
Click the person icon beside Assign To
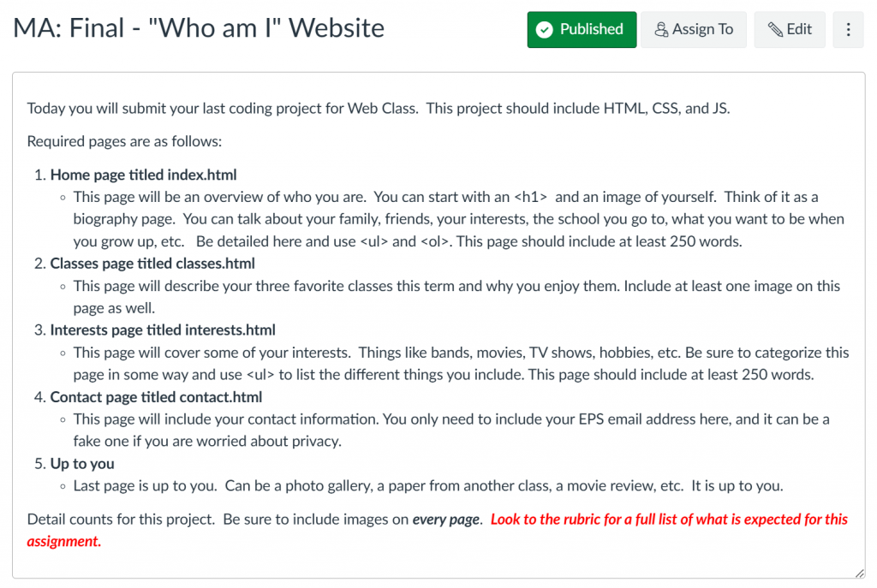tap(661, 30)
